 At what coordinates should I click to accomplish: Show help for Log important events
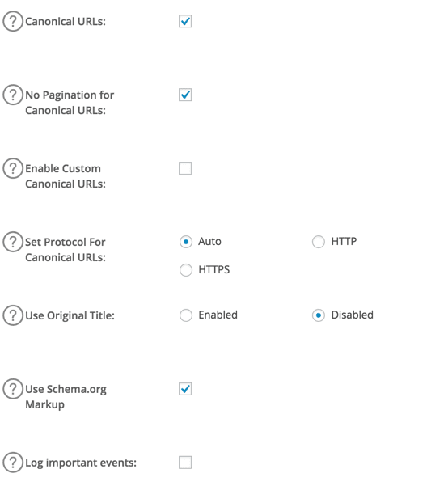tap(13, 462)
